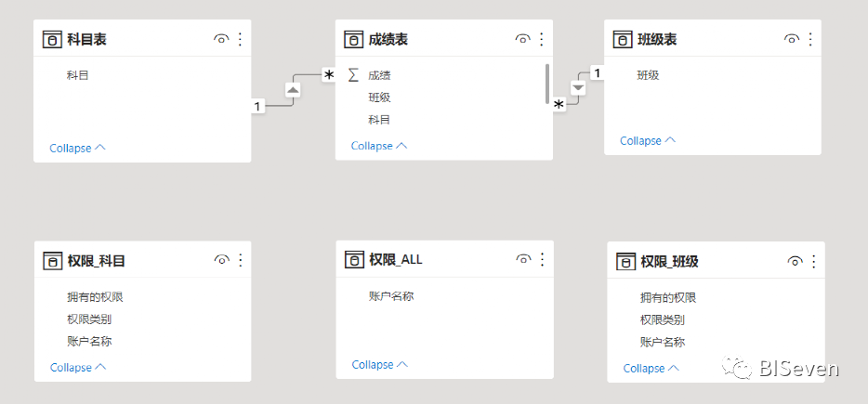868x404 pixels.
Task: Collapse the 权限_ALL table card
Action: [380, 365]
